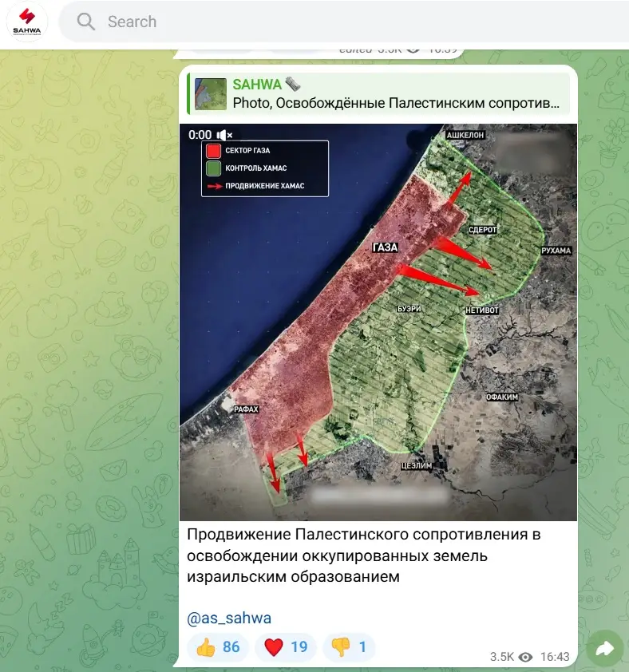The height and width of the screenshot is (672, 629).
Task: Unmute the video with speaker icon
Action: pyautogui.click(x=225, y=135)
